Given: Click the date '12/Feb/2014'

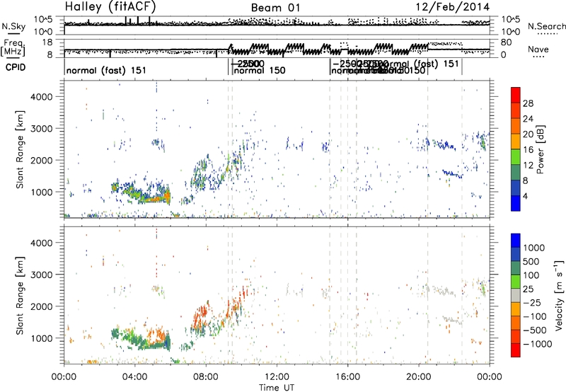Looking at the screenshot, I should (452, 7).
